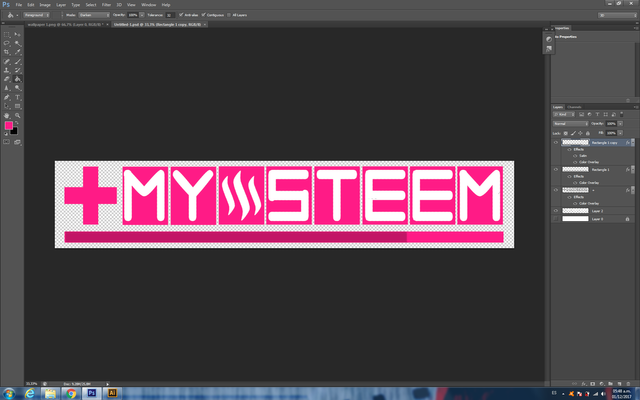Open the layer filter Kind dropdown
Viewport: 640px width, 400px height.
point(564,115)
